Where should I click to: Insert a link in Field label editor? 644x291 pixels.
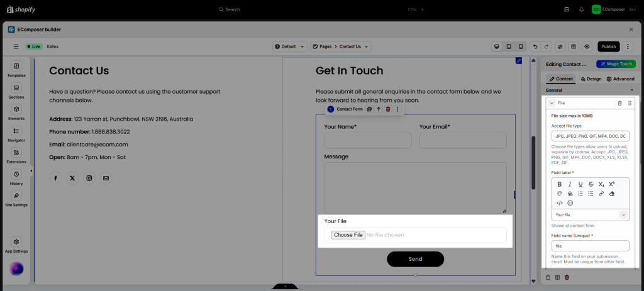point(601,194)
